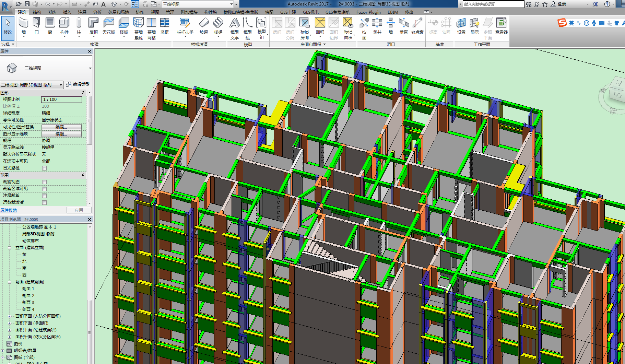Open the 视图 ribbon tab
The image size is (625, 364).
pyautogui.click(x=155, y=12)
